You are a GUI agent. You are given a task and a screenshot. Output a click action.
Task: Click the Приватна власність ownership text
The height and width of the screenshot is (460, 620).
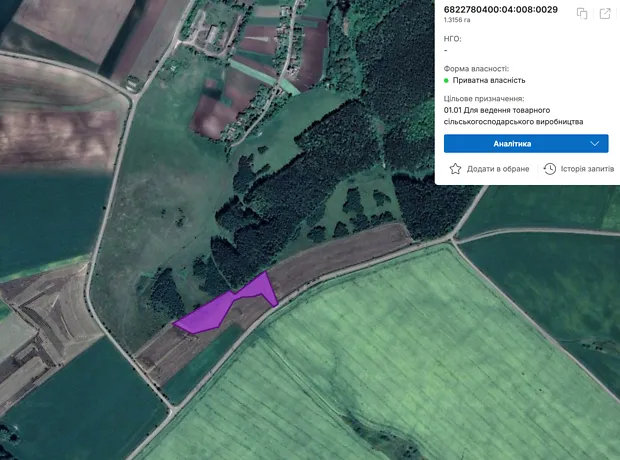(x=489, y=80)
